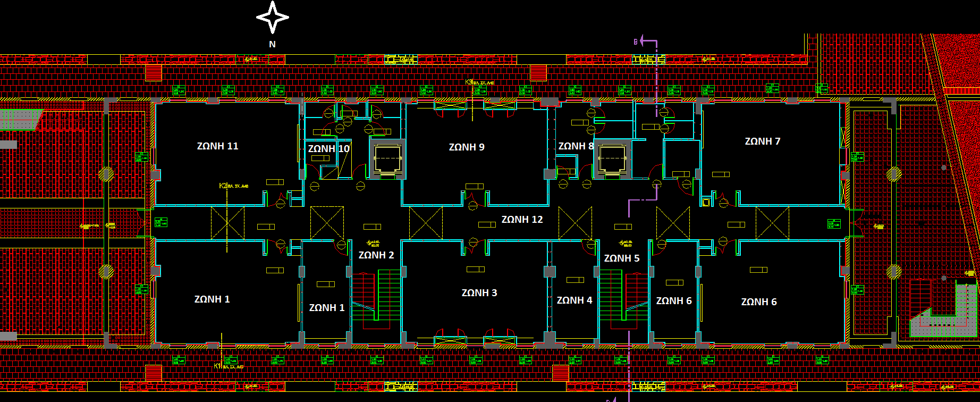Viewport: 980px width, 402px height.
Task: Select the 'ΖΩΝΗ 2' label
Action: 376,255
